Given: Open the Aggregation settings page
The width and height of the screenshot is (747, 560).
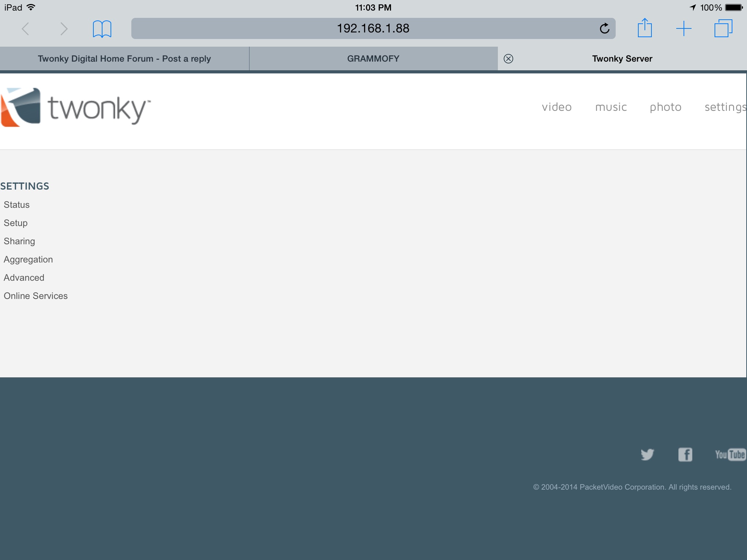Looking at the screenshot, I should coord(28,260).
